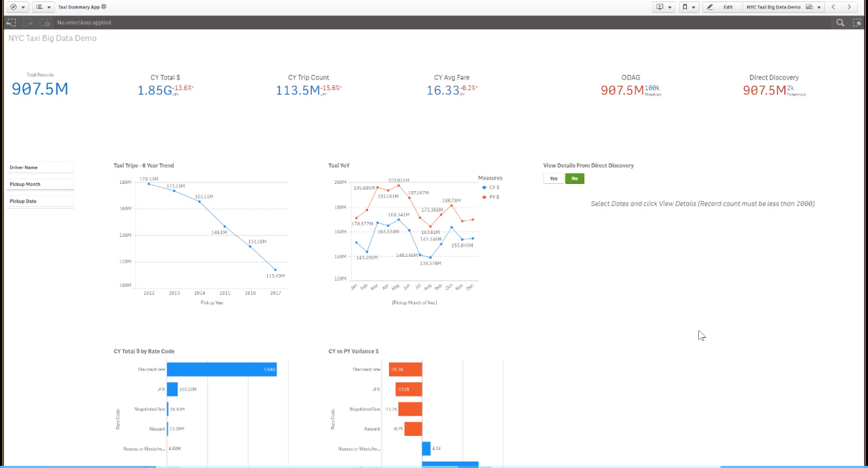Click CY vs PY Variance % title
868x468 pixels.
point(354,351)
